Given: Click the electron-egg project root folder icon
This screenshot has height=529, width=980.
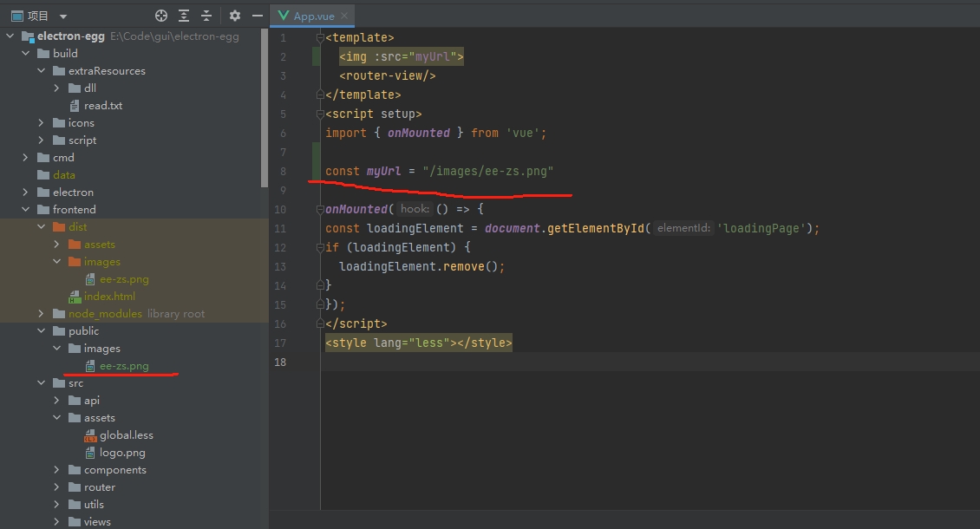Looking at the screenshot, I should (28, 36).
